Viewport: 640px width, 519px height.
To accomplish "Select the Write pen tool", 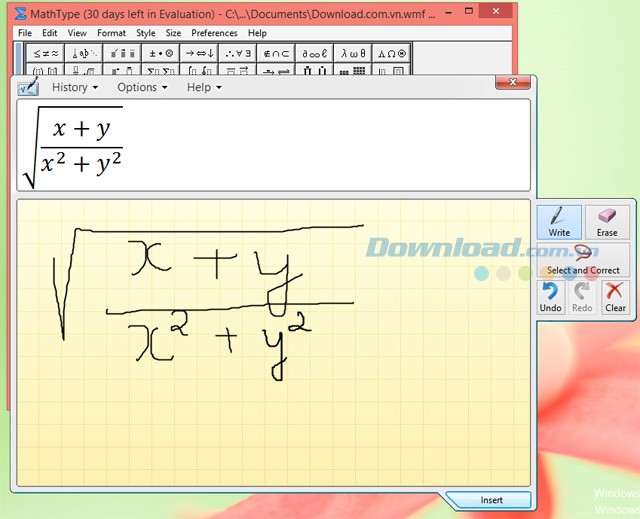I will [559, 221].
